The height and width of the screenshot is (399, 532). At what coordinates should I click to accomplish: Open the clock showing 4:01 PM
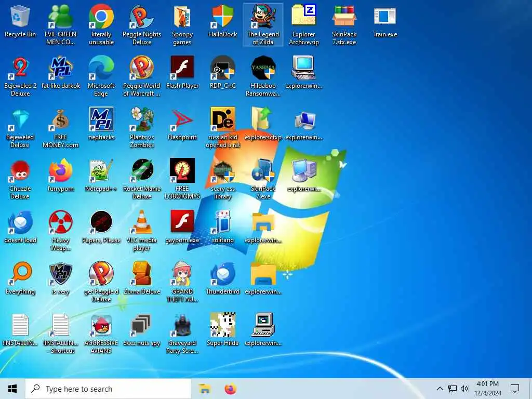[487, 389]
